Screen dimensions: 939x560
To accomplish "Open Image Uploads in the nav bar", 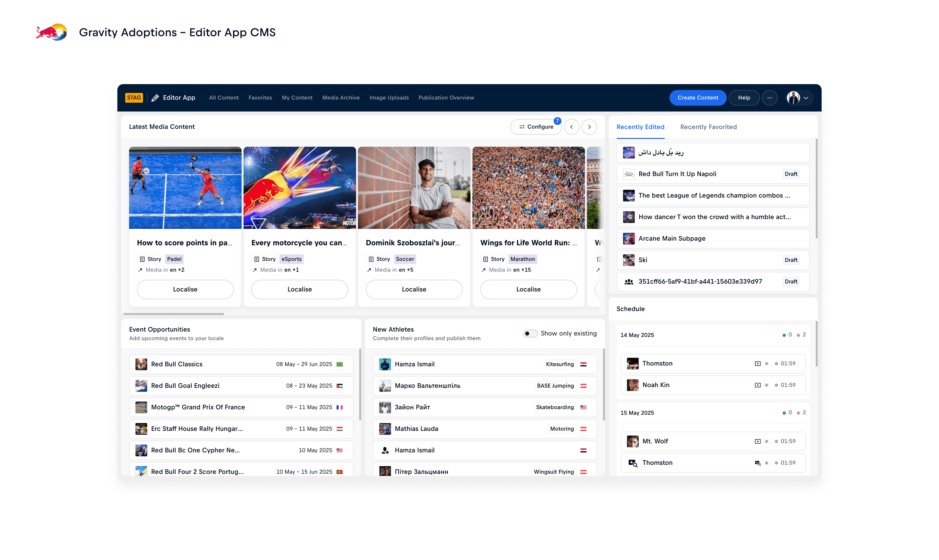I will 389,98.
